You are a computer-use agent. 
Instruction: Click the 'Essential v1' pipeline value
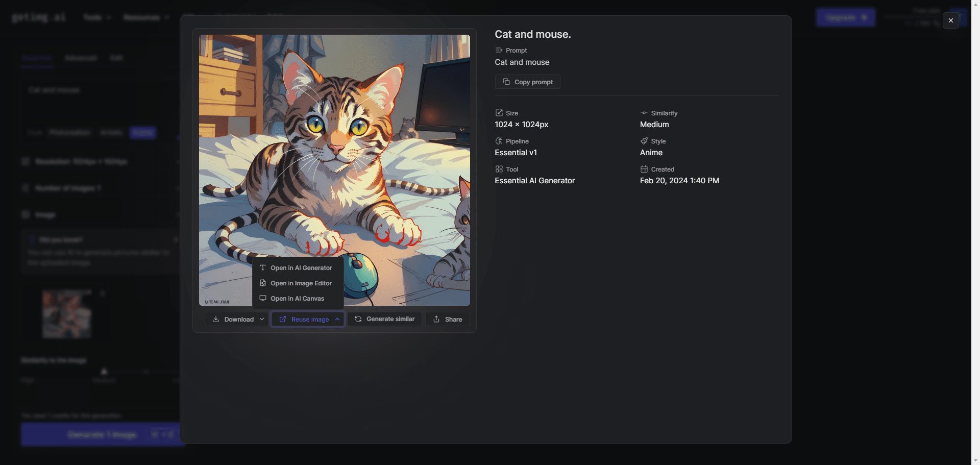[516, 153]
